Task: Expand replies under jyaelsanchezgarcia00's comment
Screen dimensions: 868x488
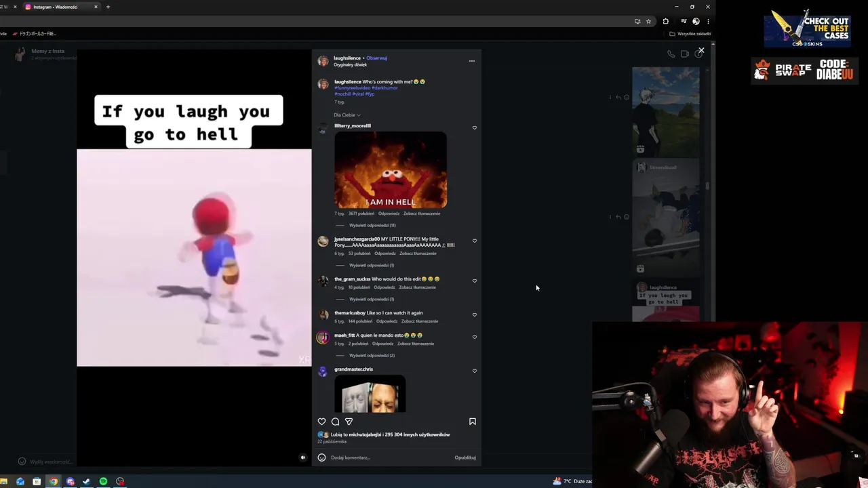Action: click(372, 265)
